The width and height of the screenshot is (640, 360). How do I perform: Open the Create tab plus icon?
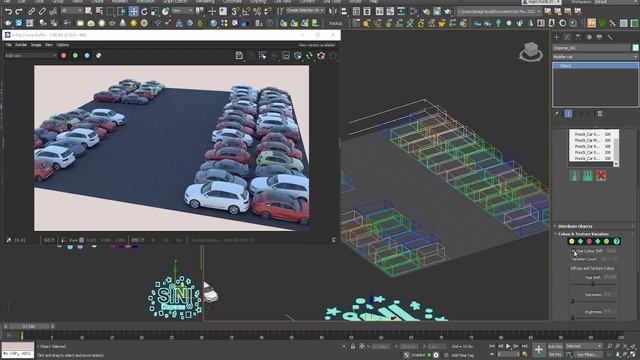tap(556, 37)
